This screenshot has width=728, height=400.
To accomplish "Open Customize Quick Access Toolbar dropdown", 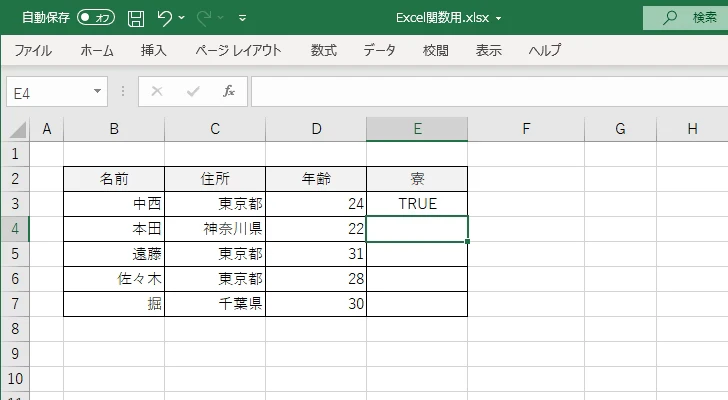I will pos(242,18).
